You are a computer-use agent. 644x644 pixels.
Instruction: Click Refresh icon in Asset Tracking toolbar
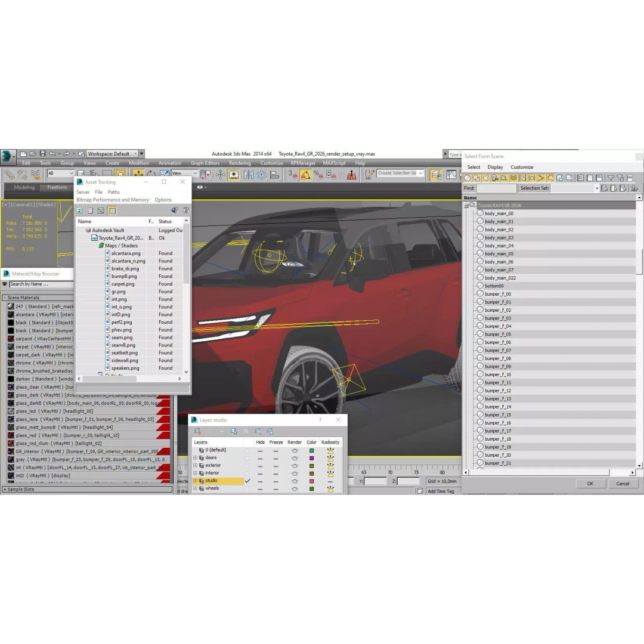(79, 210)
